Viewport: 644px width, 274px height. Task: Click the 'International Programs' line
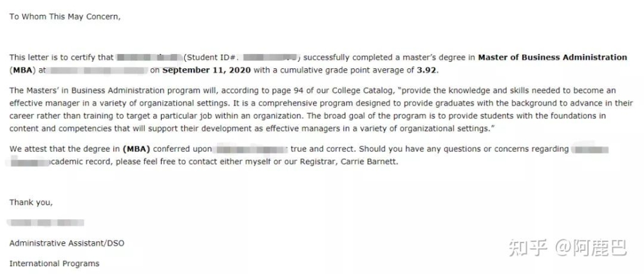[54, 264]
